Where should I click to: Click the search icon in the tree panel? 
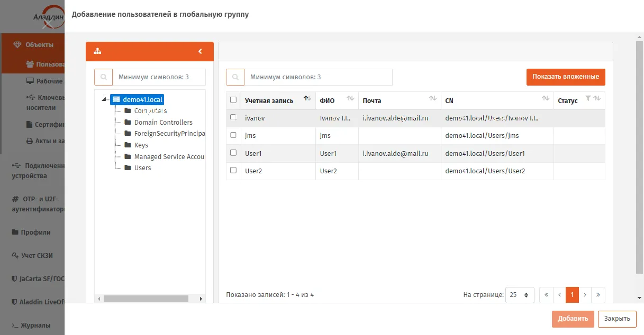coord(103,77)
